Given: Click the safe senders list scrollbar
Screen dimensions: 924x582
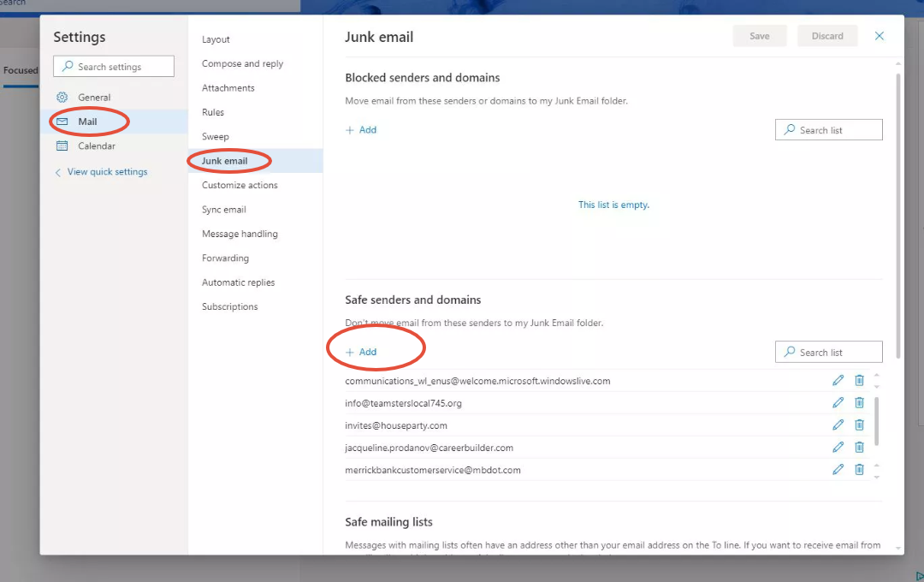Looking at the screenshot, I should pyautogui.click(x=876, y=419).
